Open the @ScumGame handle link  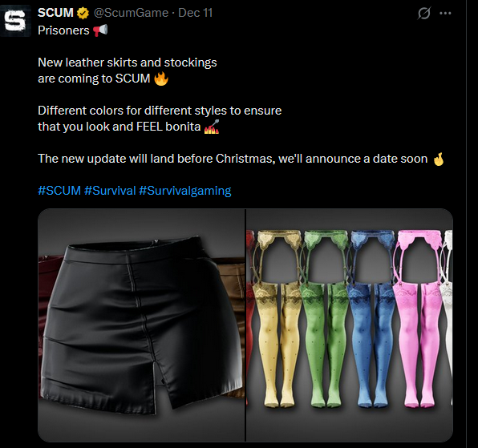point(131,13)
